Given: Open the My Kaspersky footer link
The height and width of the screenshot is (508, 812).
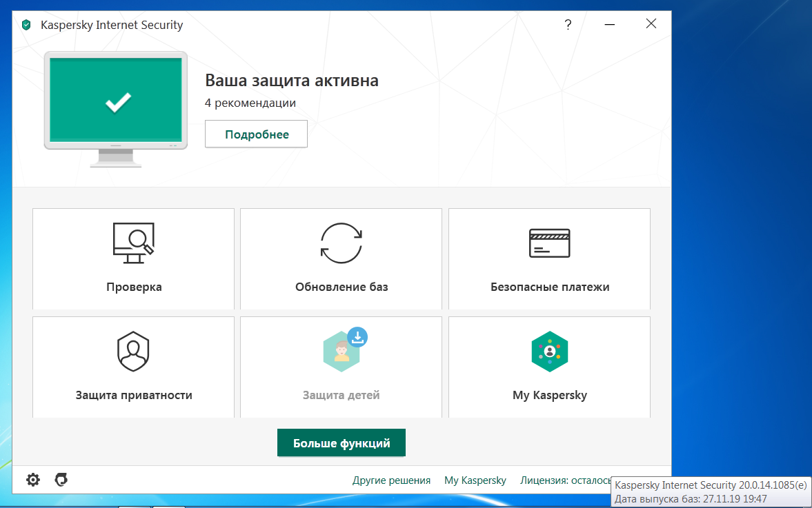Looking at the screenshot, I should (x=475, y=480).
